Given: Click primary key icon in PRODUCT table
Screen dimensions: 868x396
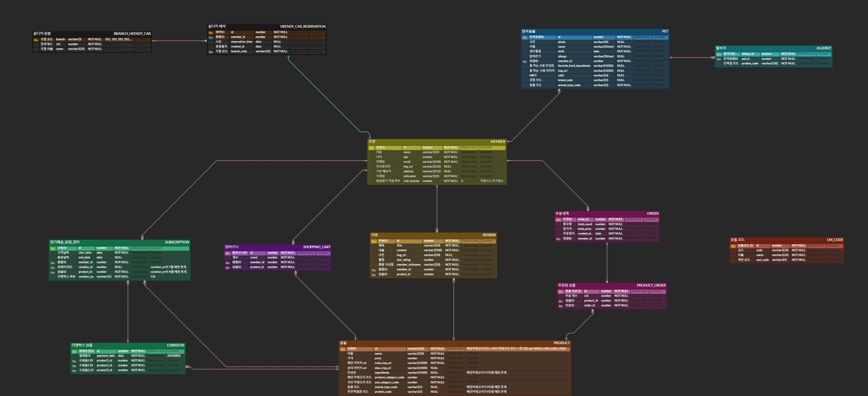Looking at the screenshot, I should coord(343,349).
